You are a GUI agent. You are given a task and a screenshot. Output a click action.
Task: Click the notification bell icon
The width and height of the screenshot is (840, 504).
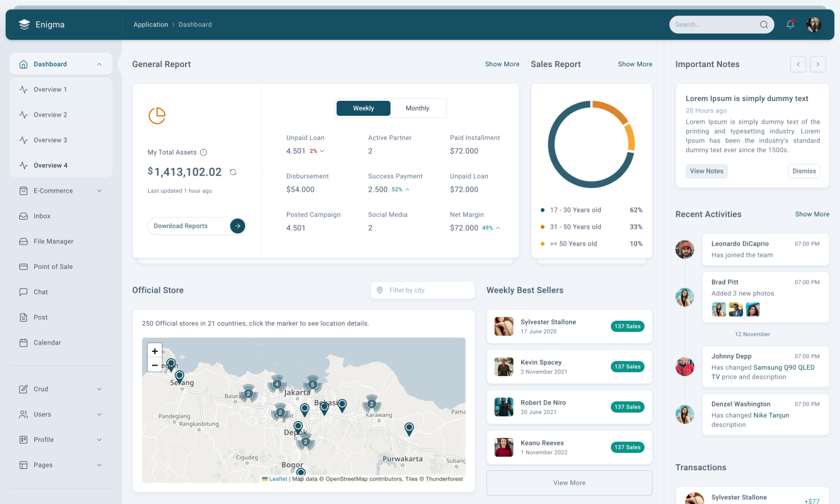point(790,24)
